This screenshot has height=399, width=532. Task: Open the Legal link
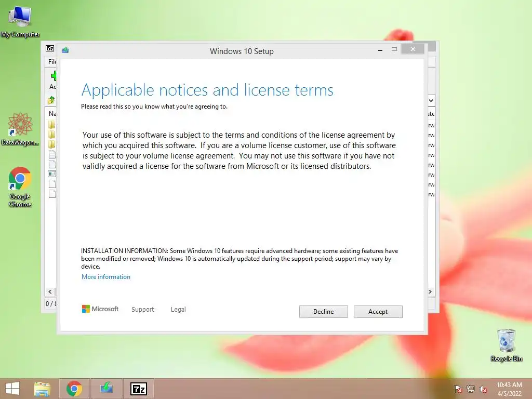178,310
